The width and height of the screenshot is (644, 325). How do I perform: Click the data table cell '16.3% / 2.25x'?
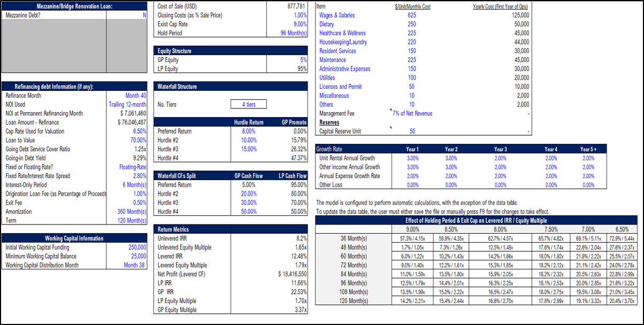[x=501, y=283]
